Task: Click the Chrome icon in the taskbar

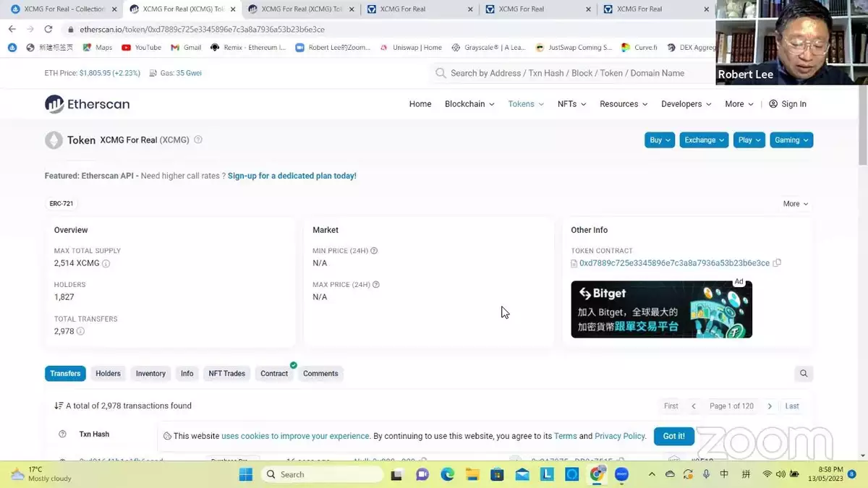Action: click(x=597, y=474)
